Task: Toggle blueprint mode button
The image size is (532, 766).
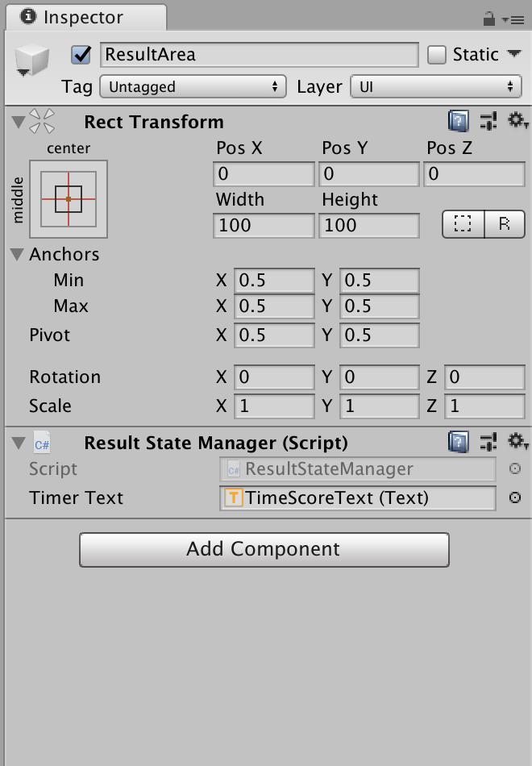Action: [x=463, y=224]
